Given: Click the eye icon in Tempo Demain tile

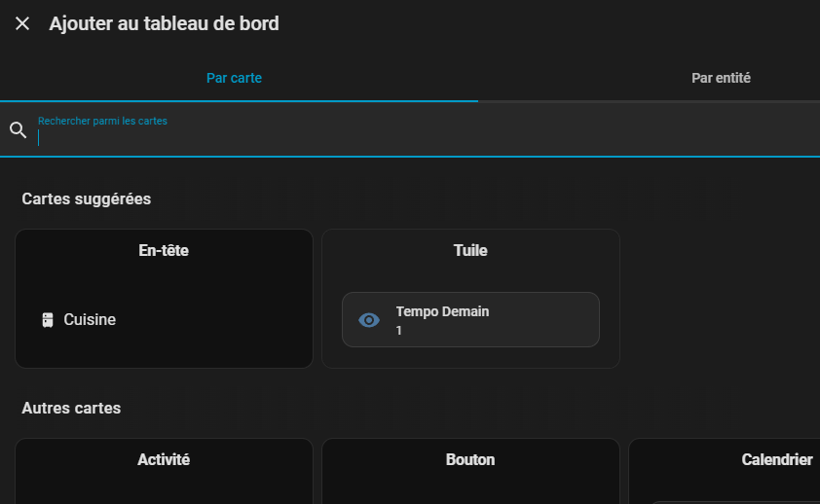Looking at the screenshot, I should (x=369, y=320).
